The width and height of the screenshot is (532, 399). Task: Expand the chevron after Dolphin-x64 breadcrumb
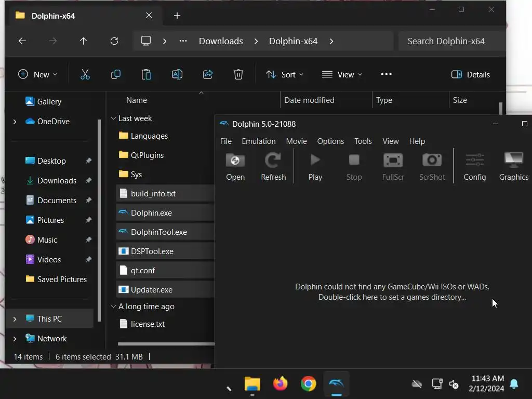(x=331, y=41)
